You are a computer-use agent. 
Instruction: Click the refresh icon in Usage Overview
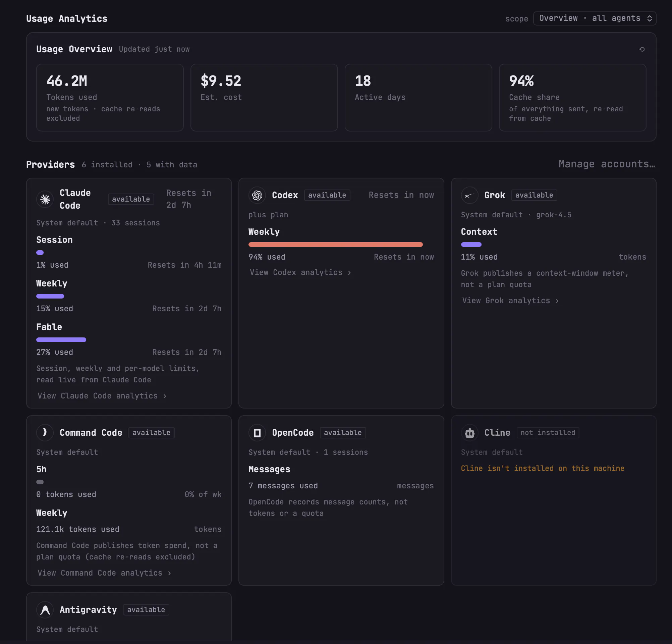pos(641,49)
